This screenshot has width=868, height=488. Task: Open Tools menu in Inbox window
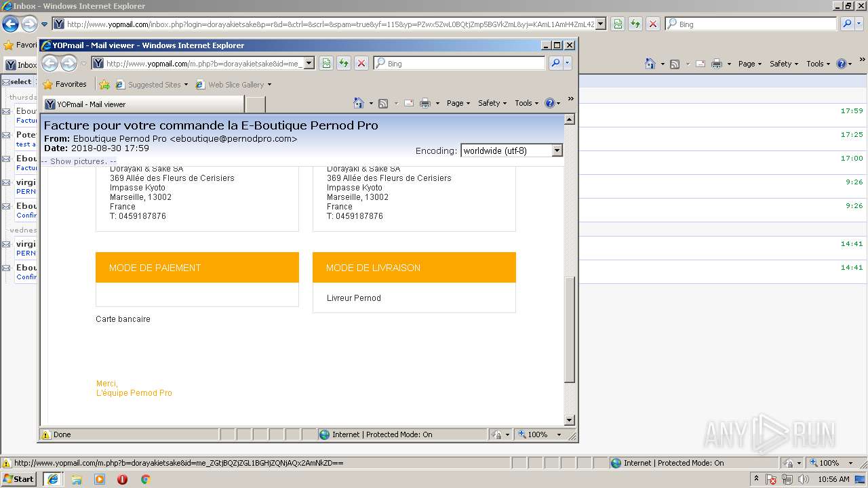(x=818, y=64)
